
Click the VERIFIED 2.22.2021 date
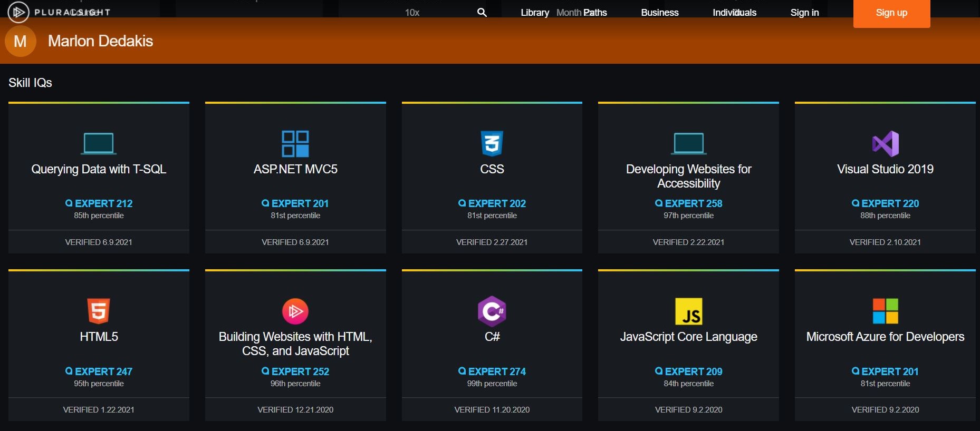click(x=689, y=242)
